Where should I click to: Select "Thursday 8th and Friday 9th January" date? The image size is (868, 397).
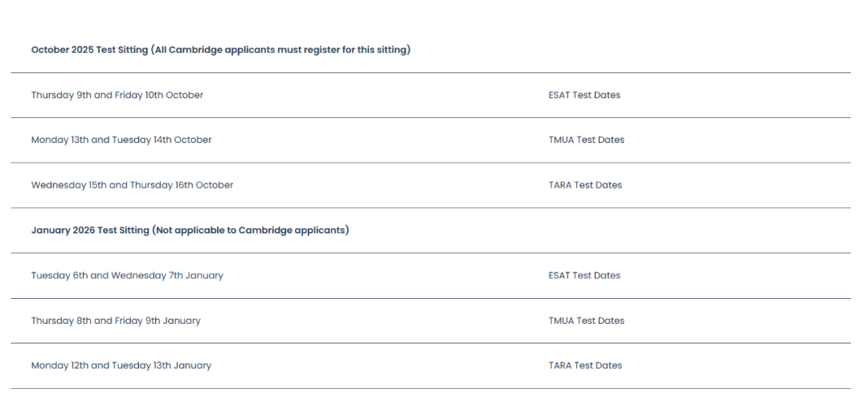[116, 321]
